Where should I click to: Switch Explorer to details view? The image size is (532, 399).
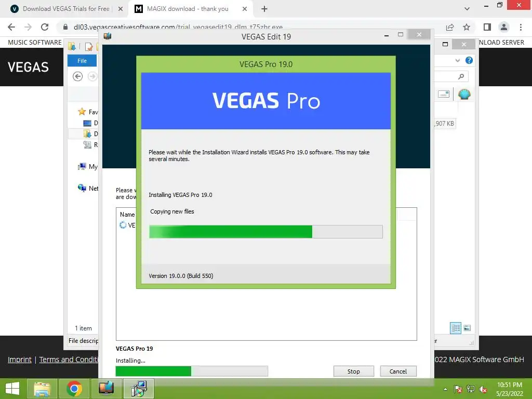pyautogui.click(x=456, y=328)
